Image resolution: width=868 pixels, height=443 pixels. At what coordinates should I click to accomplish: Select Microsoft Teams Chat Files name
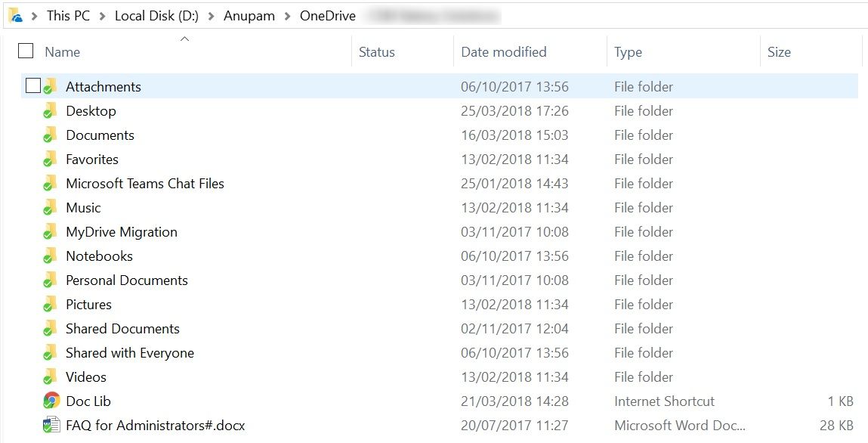pyautogui.click(x=145, y=183)
